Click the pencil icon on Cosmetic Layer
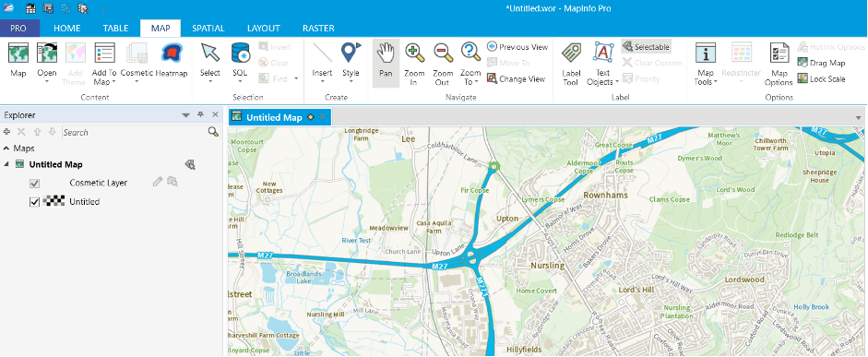The image size is (868, 357). pyautogui.click(x=157, y=182)
